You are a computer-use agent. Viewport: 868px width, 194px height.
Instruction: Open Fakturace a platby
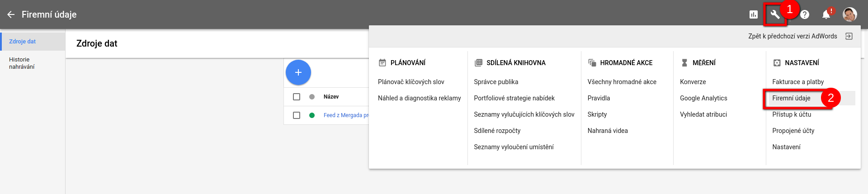pos(798,82)
